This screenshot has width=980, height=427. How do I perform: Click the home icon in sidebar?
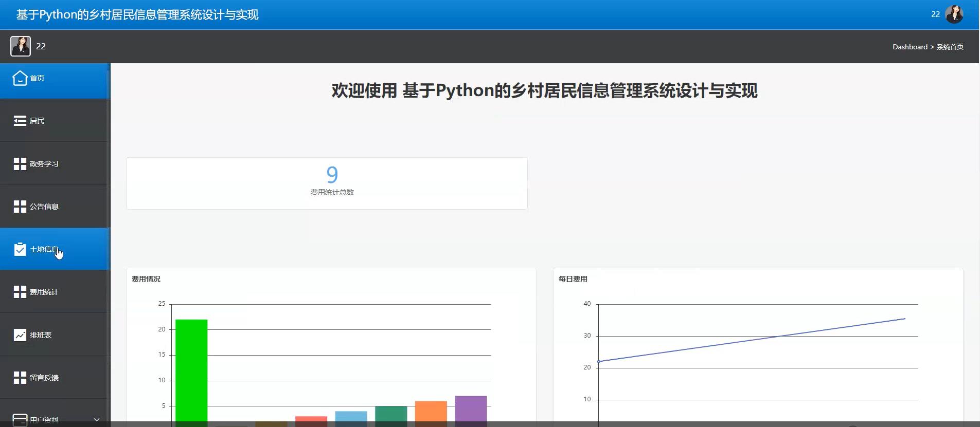pyautogui.click(x=20, y=78)
